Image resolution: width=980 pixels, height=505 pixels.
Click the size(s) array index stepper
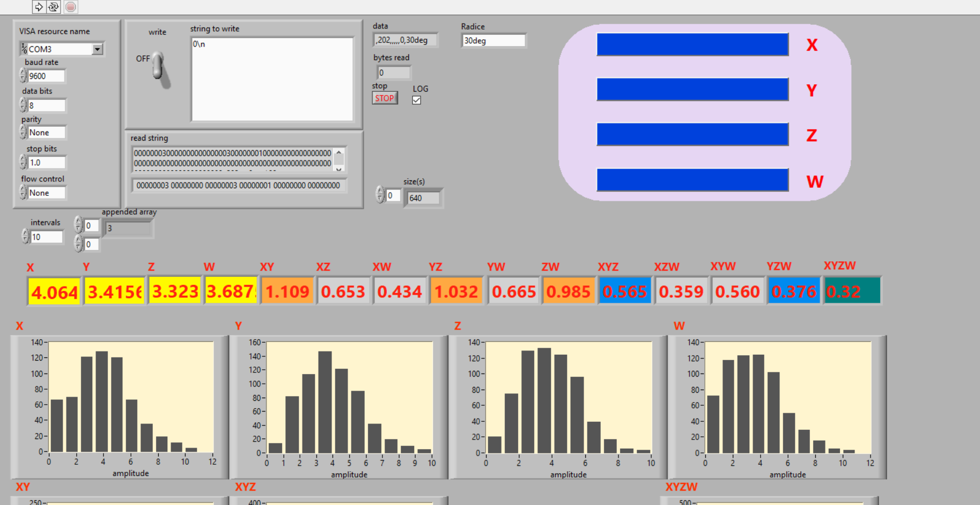pyautogui.click(x=380, y=195)
